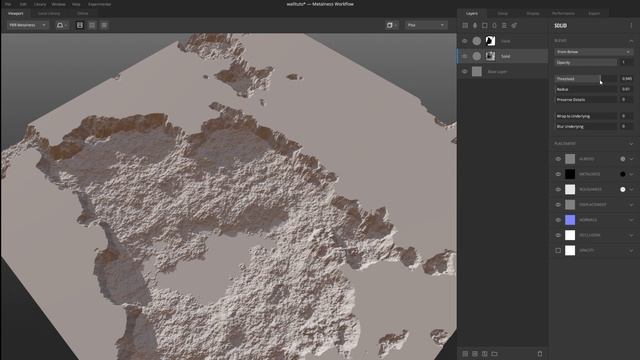Switch to the Setup tab
This screenshot has height=360, width=640.
click(502, 13)
